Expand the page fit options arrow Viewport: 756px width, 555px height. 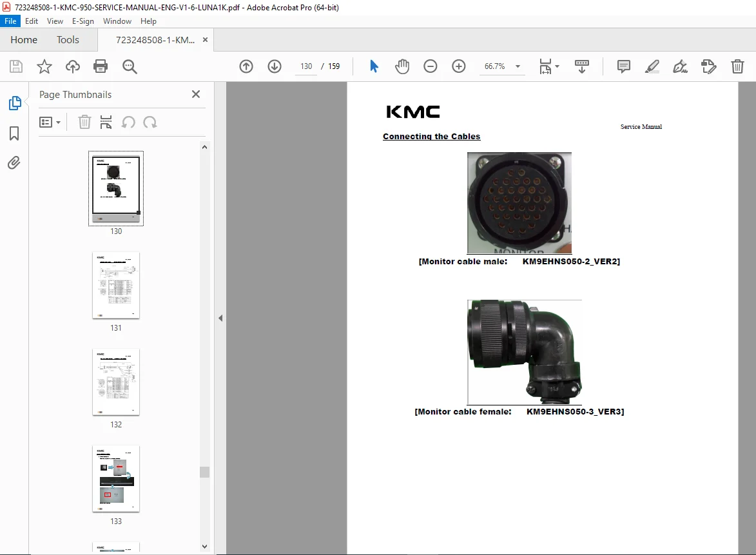pyautogui.click(x=557, y=66)
